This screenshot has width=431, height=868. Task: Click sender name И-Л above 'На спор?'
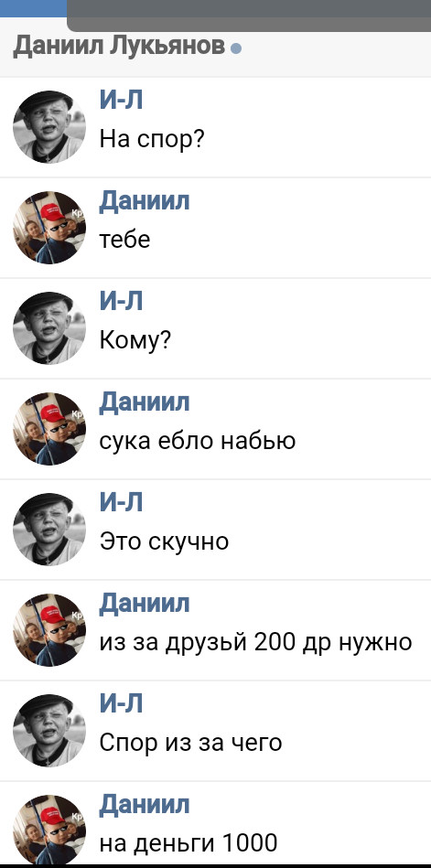[122, 101]
